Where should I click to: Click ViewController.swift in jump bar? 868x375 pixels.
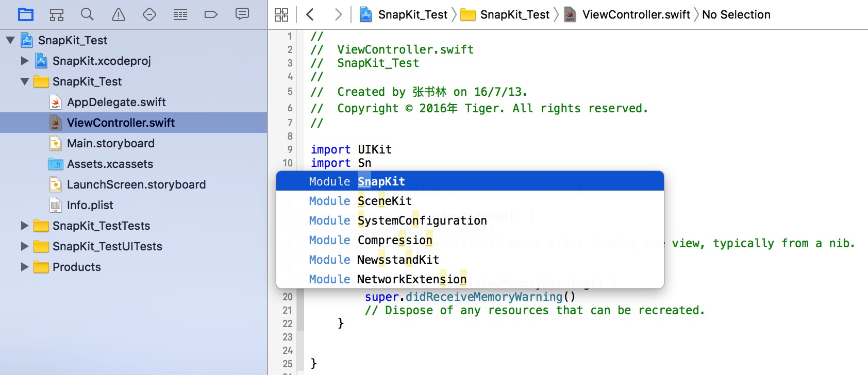(636, 14)
